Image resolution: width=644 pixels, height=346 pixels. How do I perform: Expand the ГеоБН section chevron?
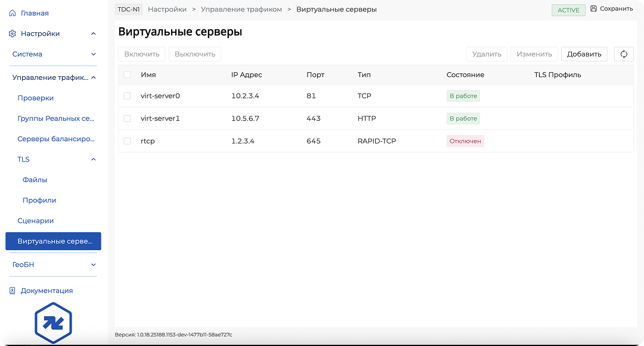[x=93, y=264]
